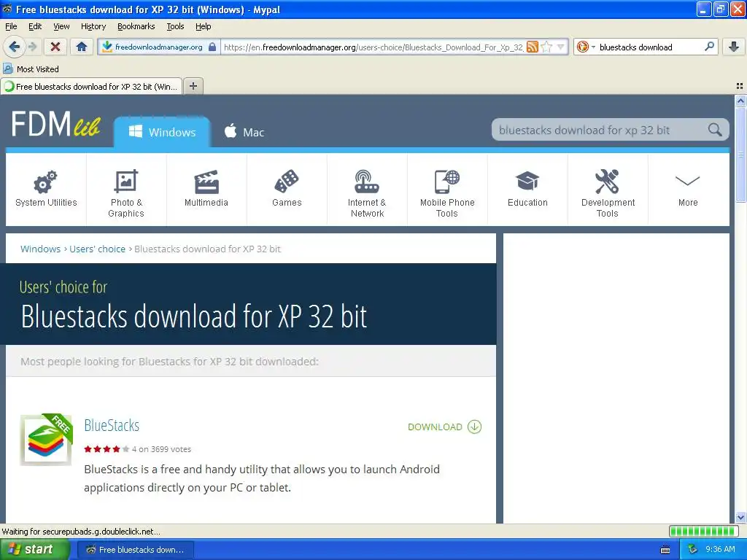The image size is (747, 560).
Task: Switch to the Windows platform tab
Action: click(162, 132)
